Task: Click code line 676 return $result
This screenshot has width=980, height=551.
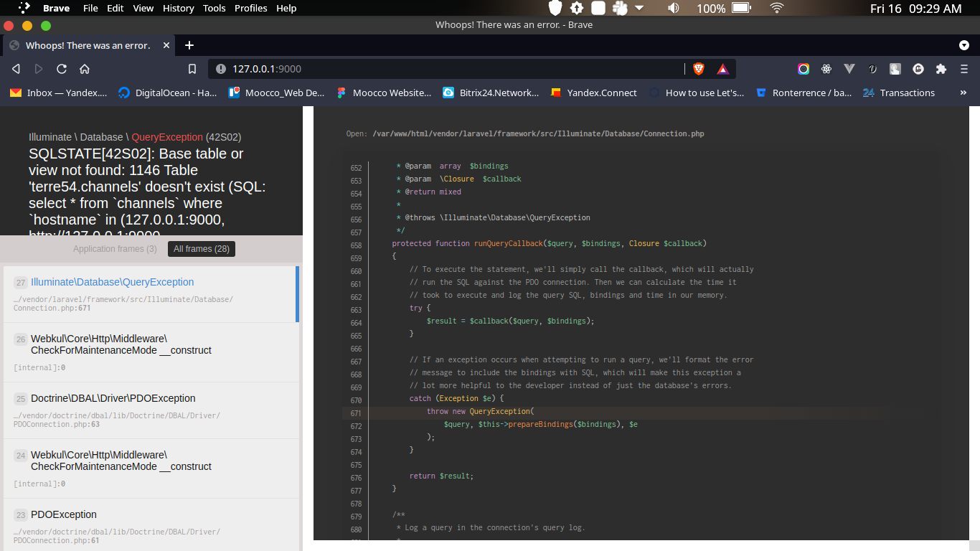Action: click(x=441, y=476)
